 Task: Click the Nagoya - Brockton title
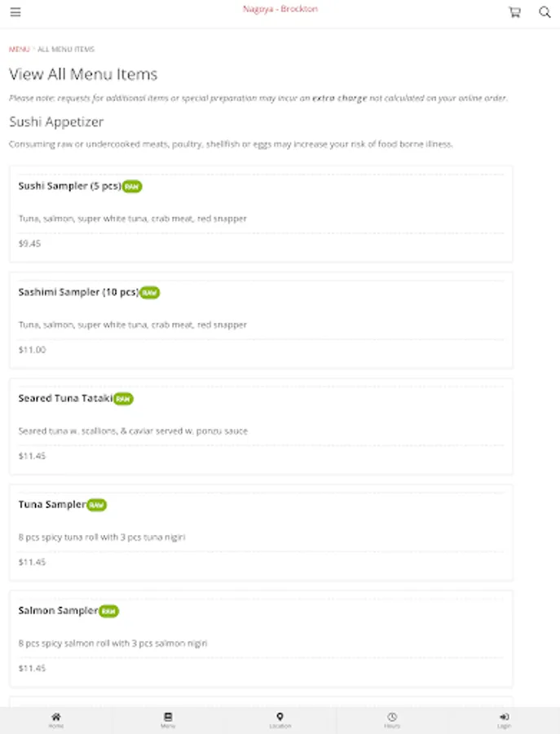[x=280, y=9]
